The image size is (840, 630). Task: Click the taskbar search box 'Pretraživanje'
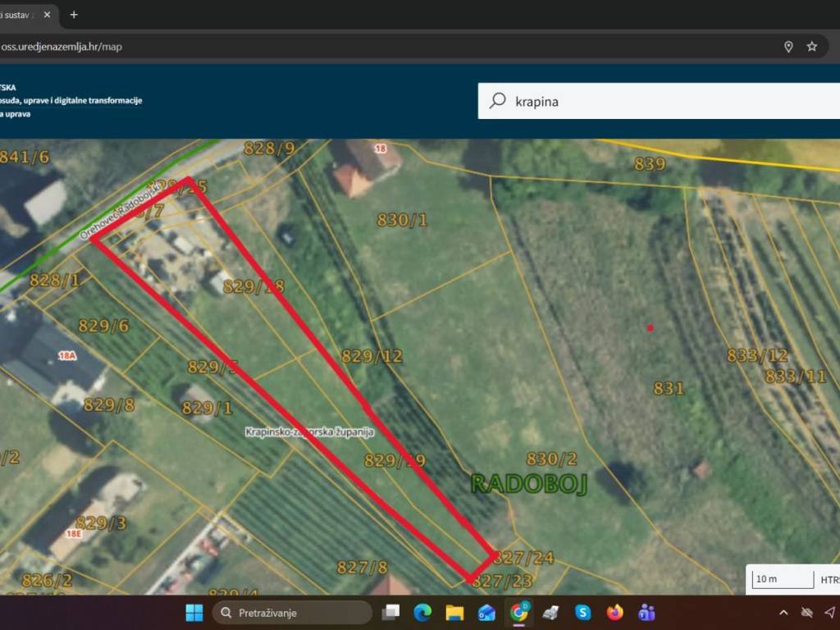coord(291,613)
